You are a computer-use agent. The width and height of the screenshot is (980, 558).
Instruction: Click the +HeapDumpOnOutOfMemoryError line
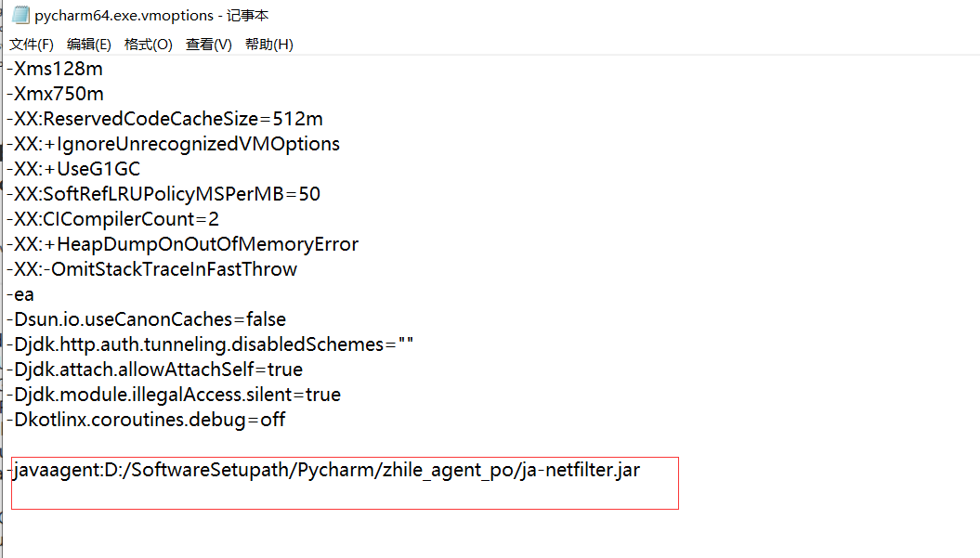(182, 244)
